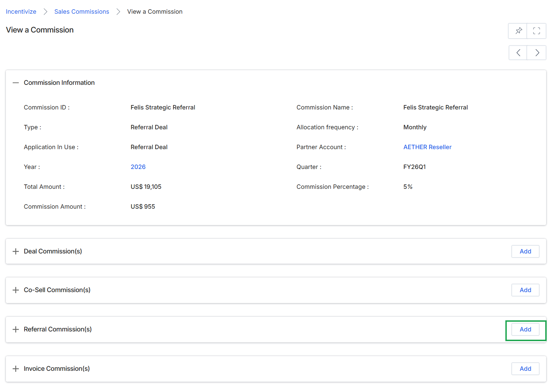Open the AETHER Reseller partner account
This screenshot has width=553, height=392.
tap(427, 147)
